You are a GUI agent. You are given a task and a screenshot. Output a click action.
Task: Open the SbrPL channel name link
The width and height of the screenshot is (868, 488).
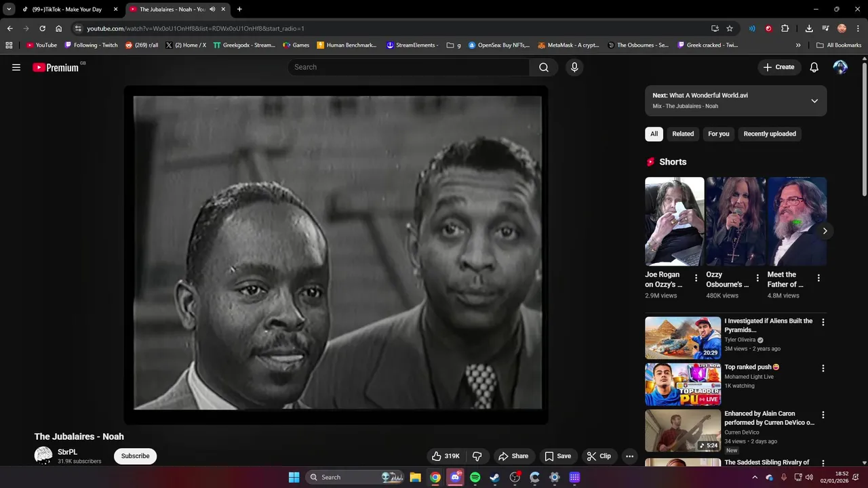point(67,452)
